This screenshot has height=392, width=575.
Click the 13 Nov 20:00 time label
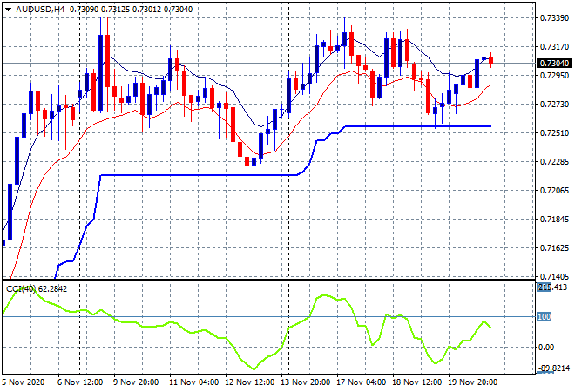pyautogui.click(x=305, y=382)
